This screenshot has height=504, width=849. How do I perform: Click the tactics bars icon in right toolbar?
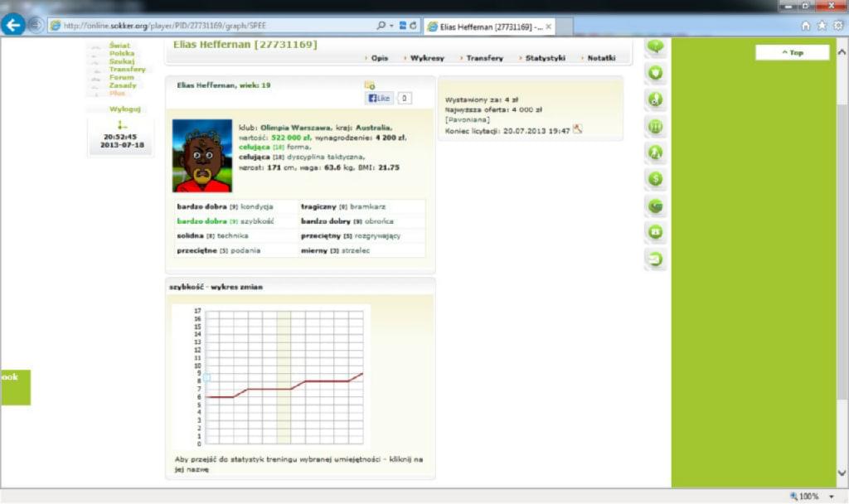655,126
